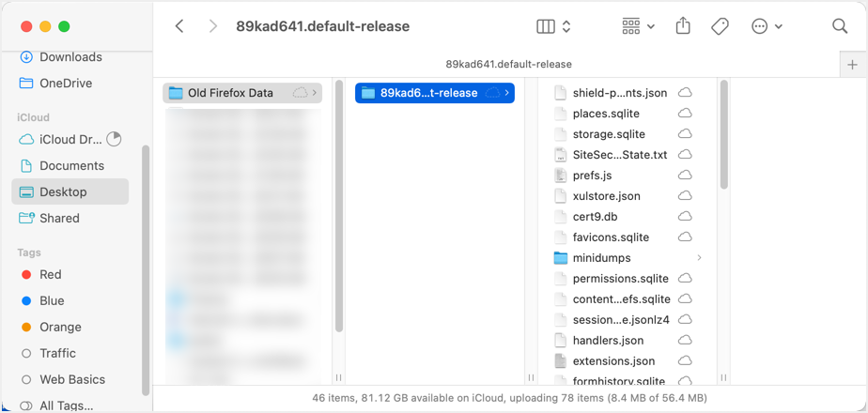Switch view mode using the columns view control

coord(553,26)
